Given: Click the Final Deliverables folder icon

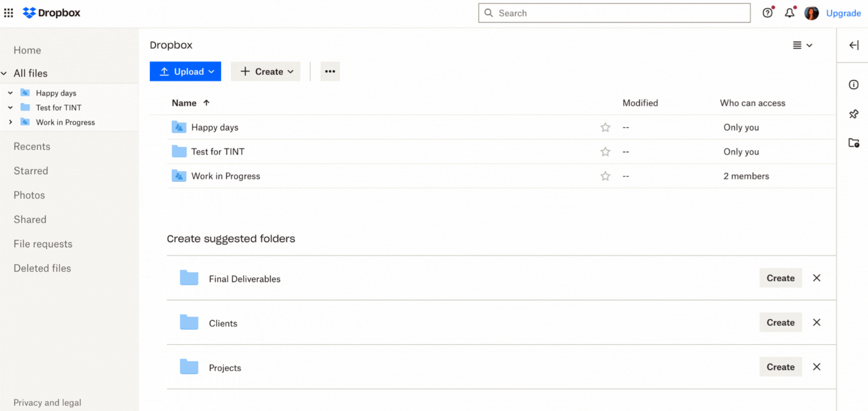Looking at the screenshot, I should click(189, 278).
